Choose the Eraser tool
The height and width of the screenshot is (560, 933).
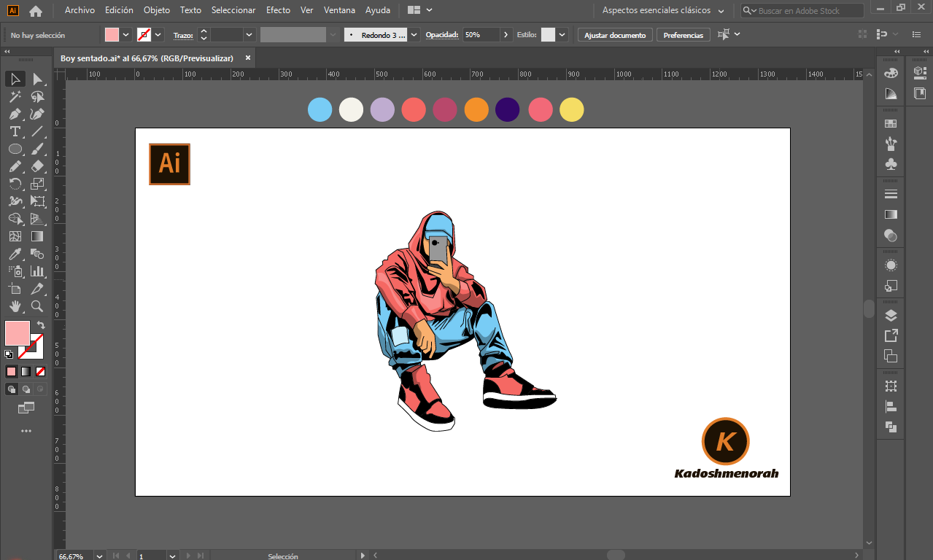[37, 166]
